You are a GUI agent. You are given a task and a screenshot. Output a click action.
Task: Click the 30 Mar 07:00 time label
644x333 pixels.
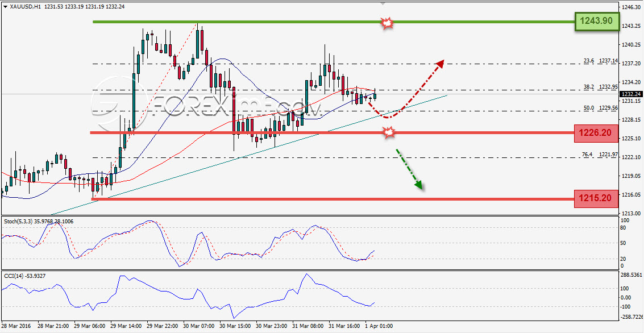coord(198,326)
